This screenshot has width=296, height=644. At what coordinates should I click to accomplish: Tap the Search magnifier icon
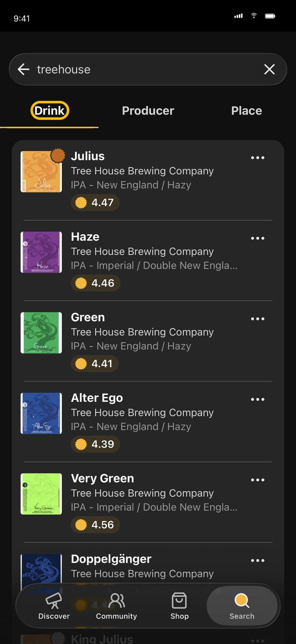tap(242, 601)
